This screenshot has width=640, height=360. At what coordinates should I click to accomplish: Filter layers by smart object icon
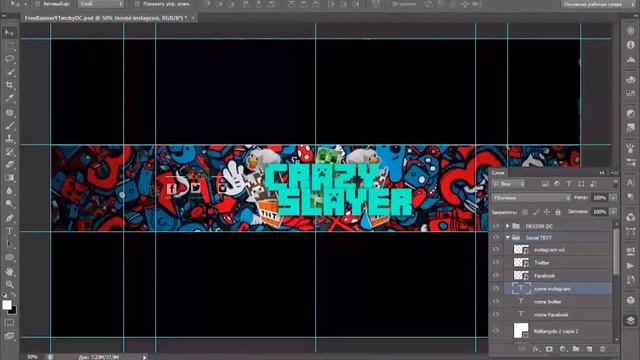pyautogui.click(x=593, y=184)
